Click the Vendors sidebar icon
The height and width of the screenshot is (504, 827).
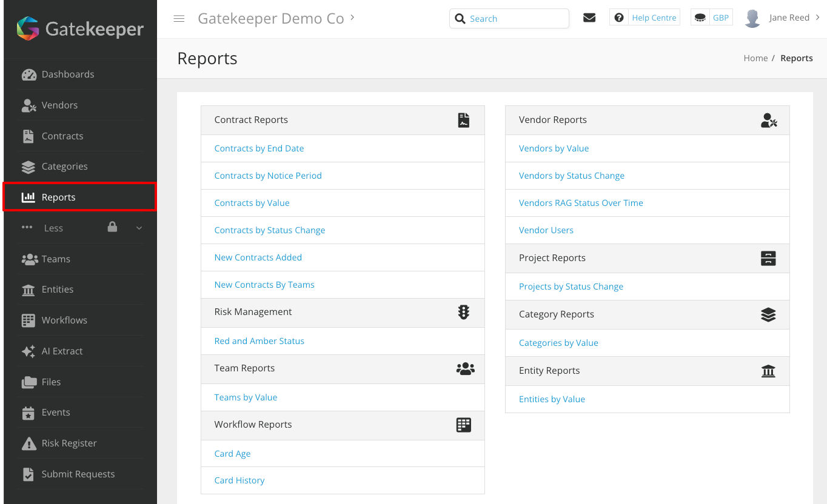tap(28, 105)
